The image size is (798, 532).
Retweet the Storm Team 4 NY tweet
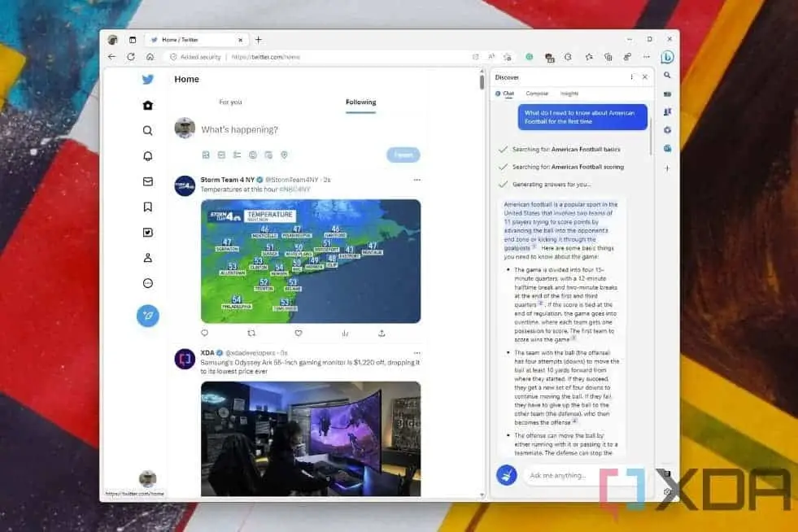[251, 333]
